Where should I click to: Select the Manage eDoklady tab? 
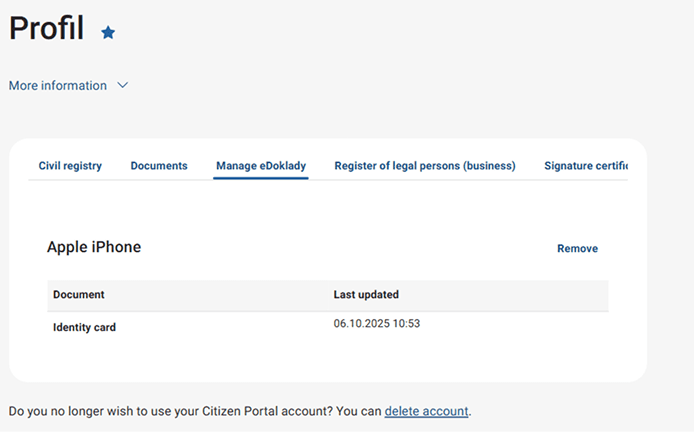tap(261, 166)
